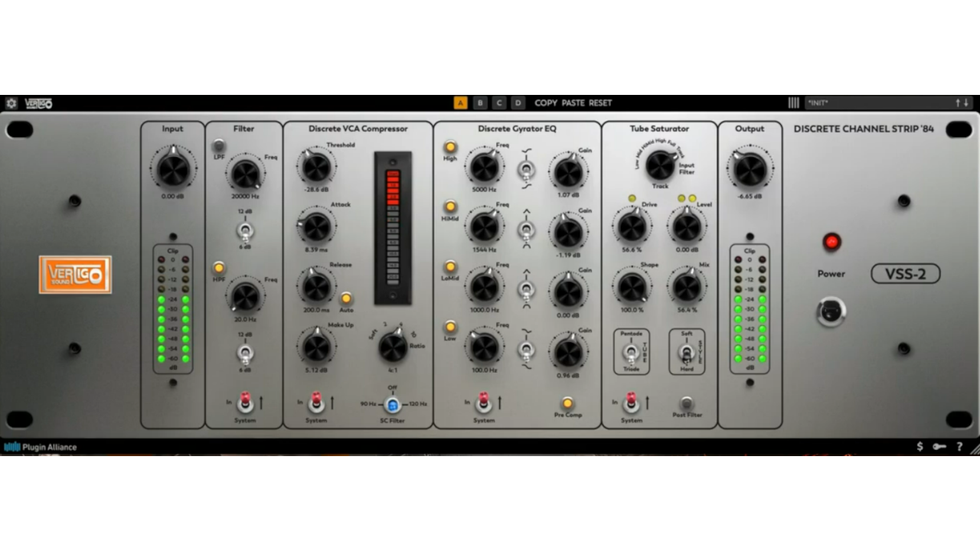This screenshot has height=551, width=980.
Task: Click the compressor gain reduction meter
Action: [x=393, y=228]
